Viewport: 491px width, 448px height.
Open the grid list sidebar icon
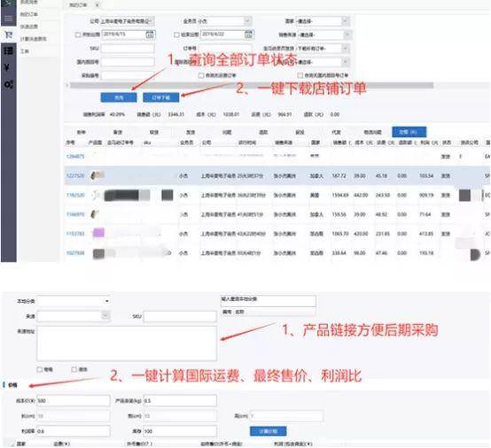click(8, 50)
